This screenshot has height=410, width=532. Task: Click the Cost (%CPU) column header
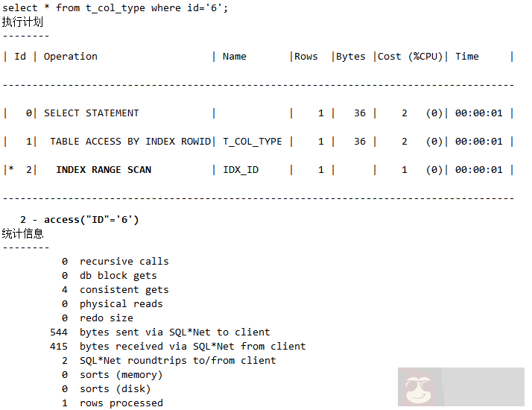pos(411,57)
